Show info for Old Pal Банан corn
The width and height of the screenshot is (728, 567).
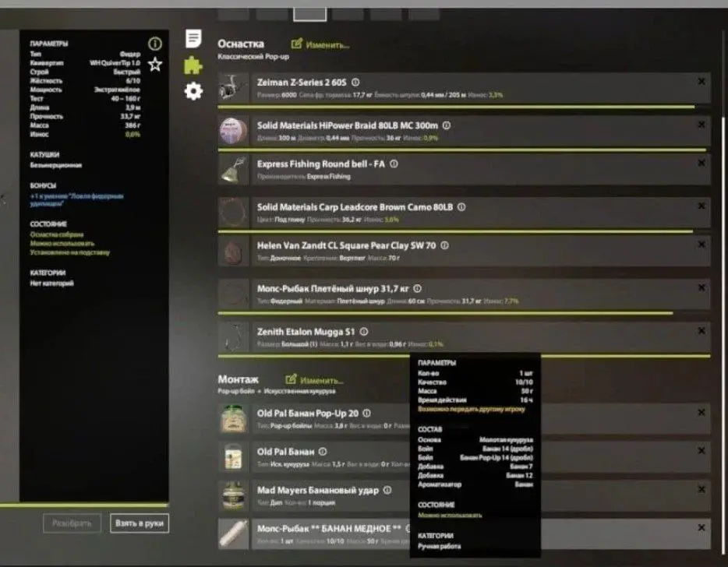323,452
